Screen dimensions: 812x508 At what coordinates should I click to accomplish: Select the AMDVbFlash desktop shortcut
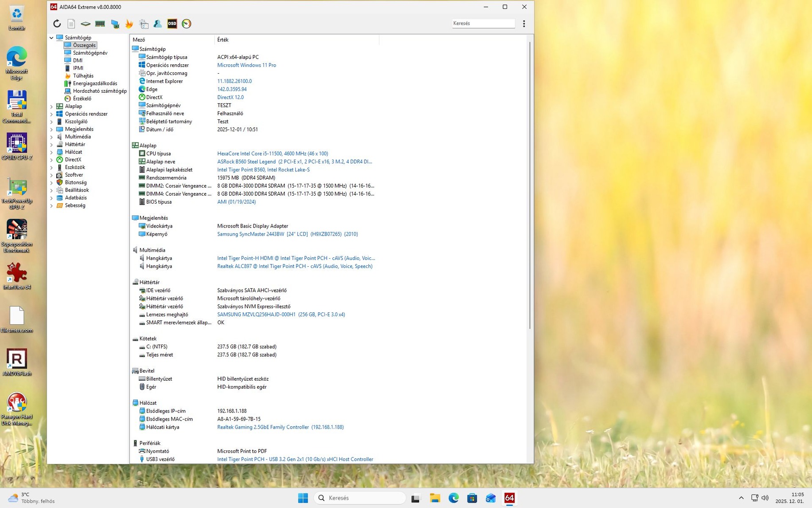pyautogui.click(x=17, y=362)
